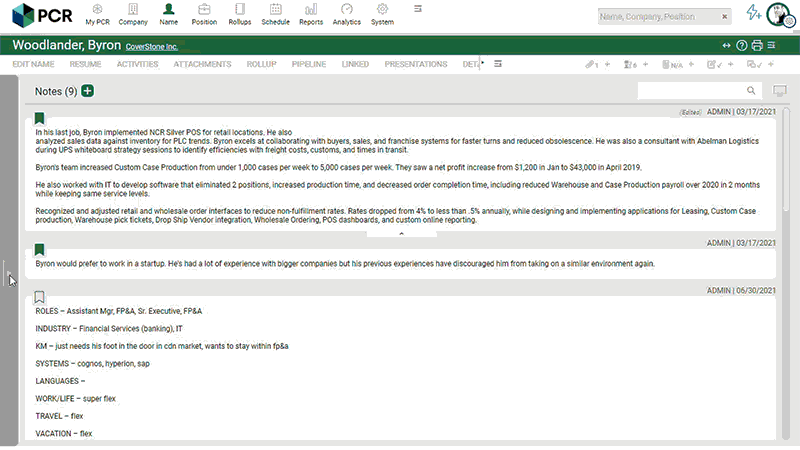Clear the global search field with the X
Screen dimensions: 800x450
724,17
